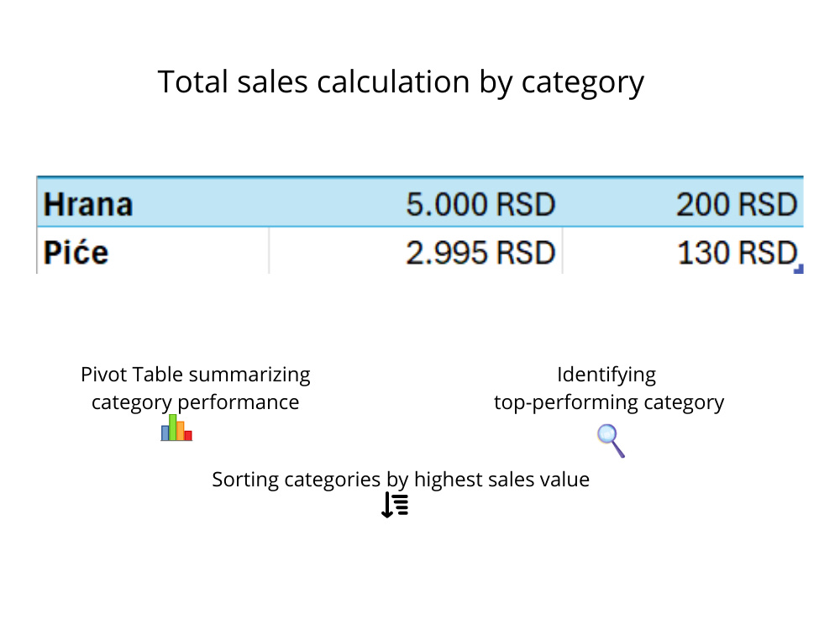Select the Piće category cell

click(153, 251)
